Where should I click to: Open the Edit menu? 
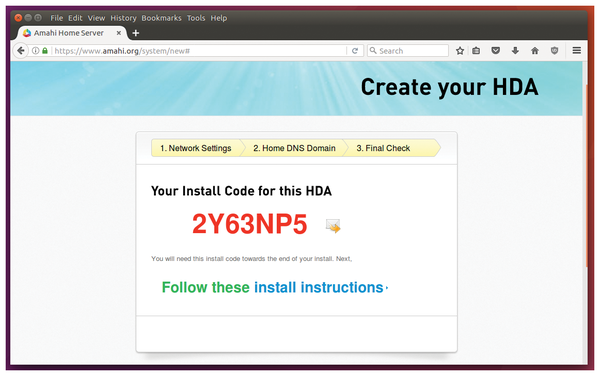coord(75,18)
